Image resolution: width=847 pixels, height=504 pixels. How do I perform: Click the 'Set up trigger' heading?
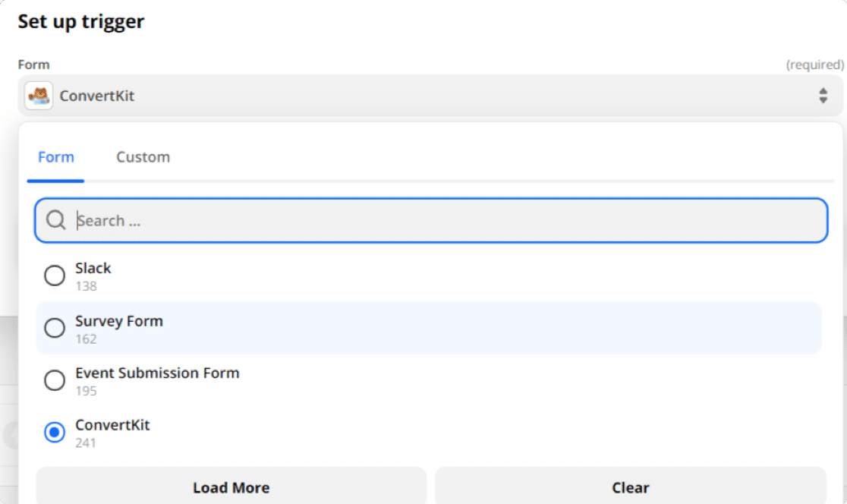click(81, 21)
